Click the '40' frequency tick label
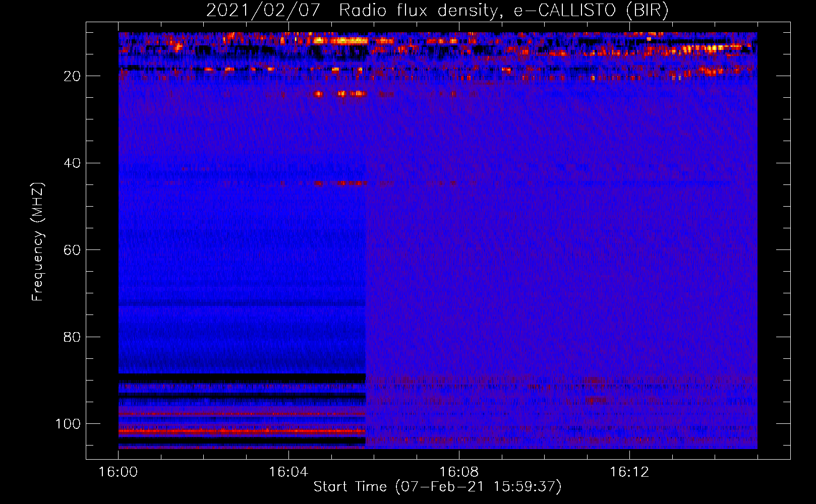This screenshot has width=816, height=504. pos(72,163)
